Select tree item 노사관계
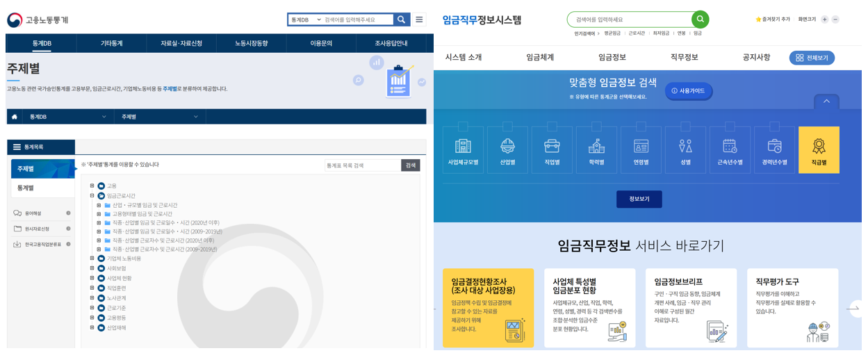Screen dimensions: 868x353 click(x=117, y=298)
